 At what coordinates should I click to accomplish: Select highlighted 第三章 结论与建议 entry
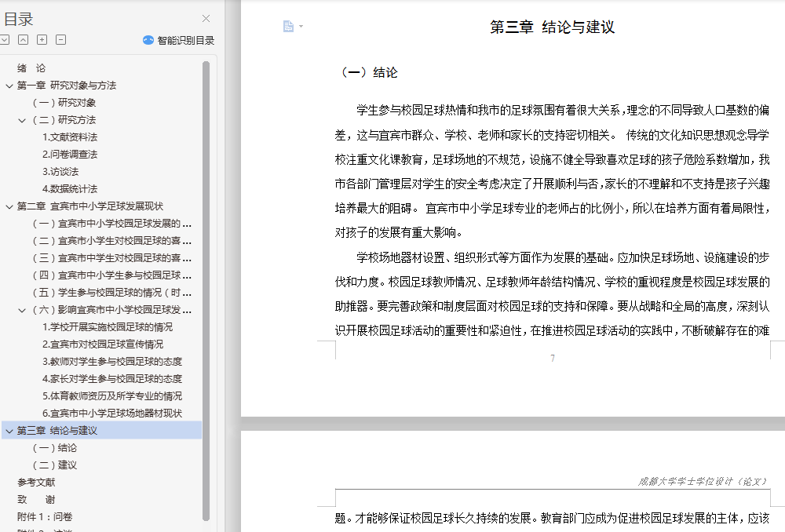(x=102, y=431)
